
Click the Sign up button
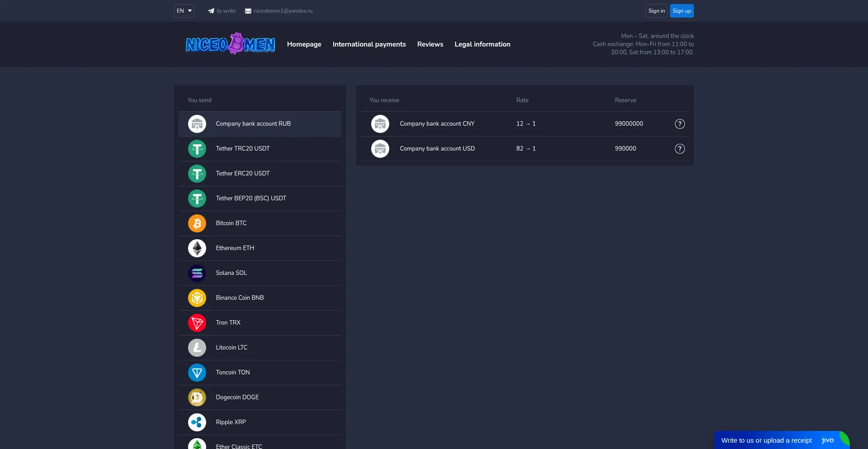pyautogui.click(x=682, y=11)
